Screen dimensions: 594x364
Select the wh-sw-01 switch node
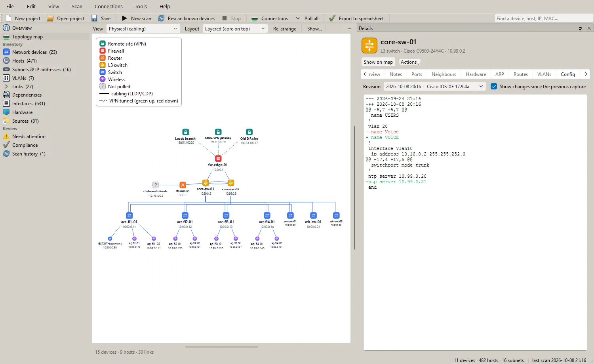(313, 215)
